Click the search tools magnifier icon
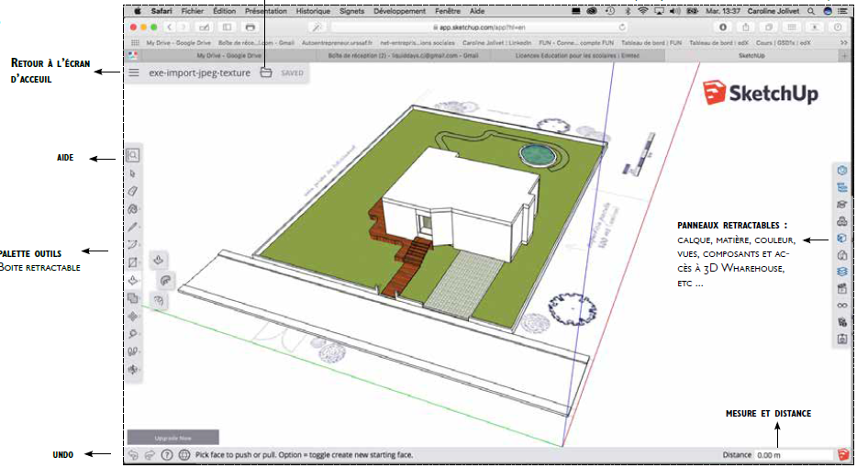 click(x=133, y=156)
